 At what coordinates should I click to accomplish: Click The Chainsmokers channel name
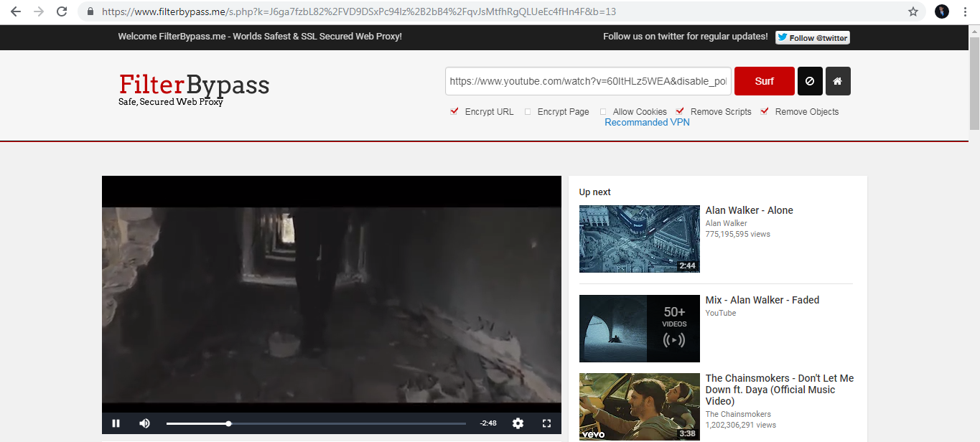(738, 414)
